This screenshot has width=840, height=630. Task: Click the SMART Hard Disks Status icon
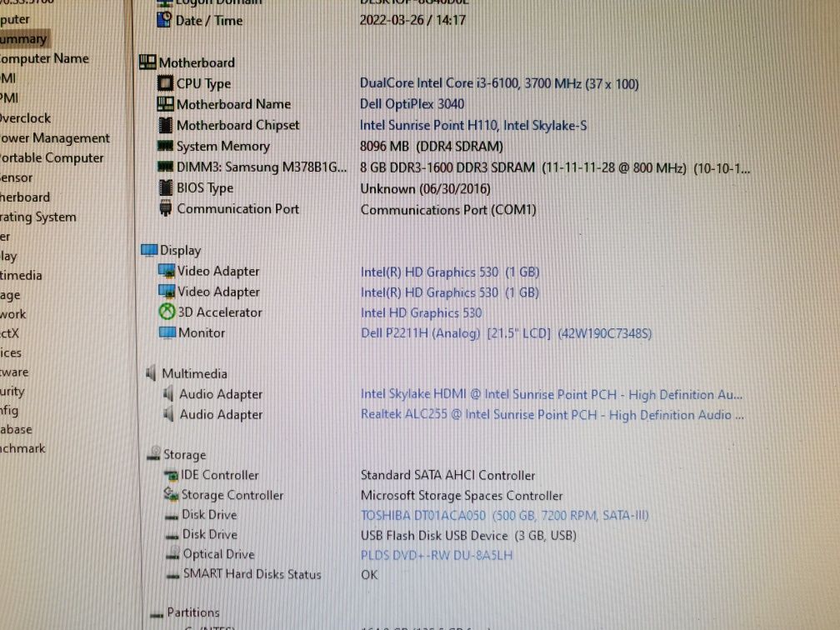click(173, 576)
